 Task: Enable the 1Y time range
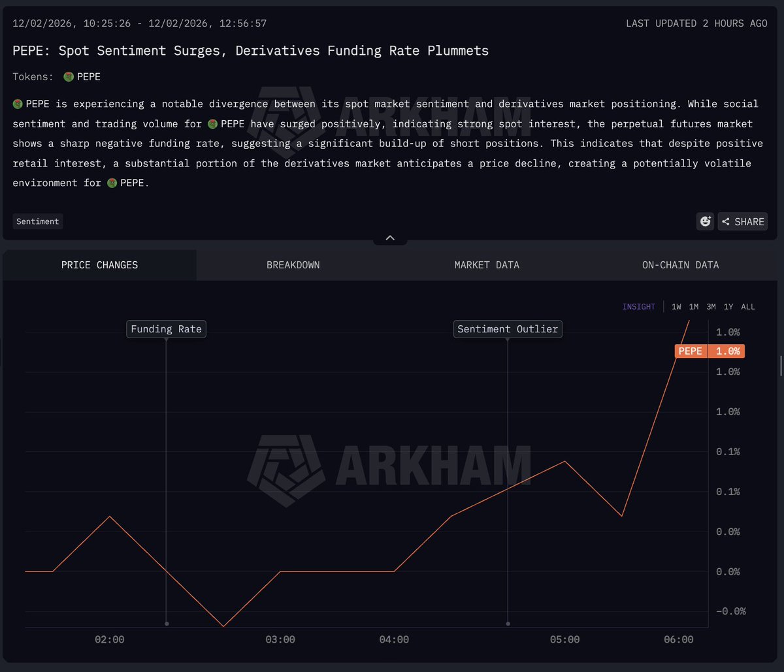coord(729,306)
